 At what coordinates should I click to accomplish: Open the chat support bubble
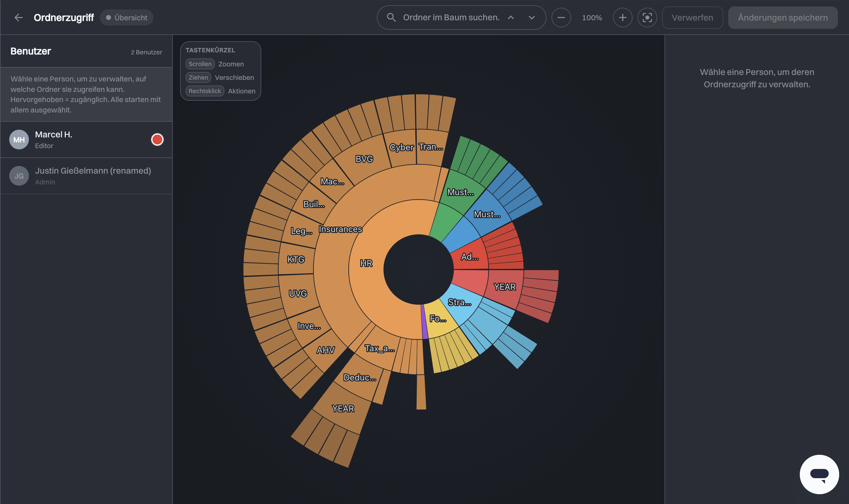click(819, 474)
